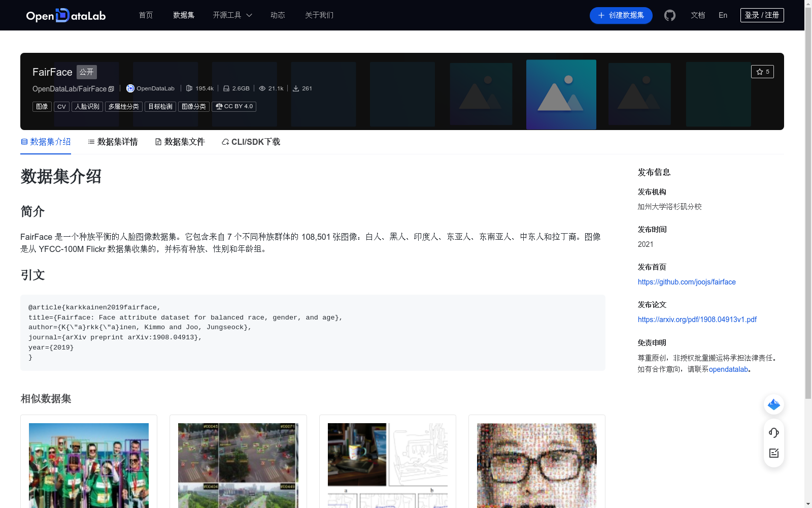Screen dimensions: 812x508
Task: Click the 261 downloads icon
Action: pos(296,88)
